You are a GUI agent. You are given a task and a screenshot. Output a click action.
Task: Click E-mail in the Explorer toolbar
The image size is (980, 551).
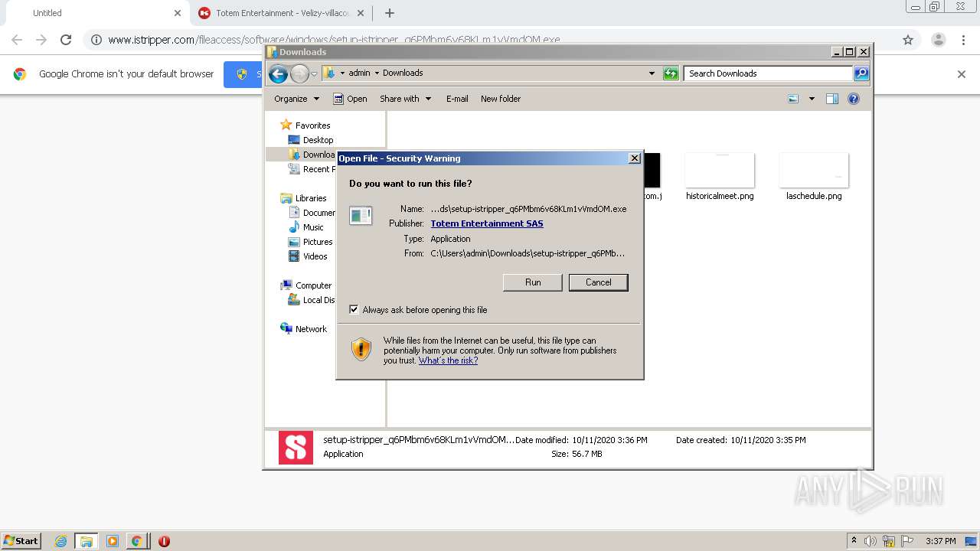click(x=457, y=99)
